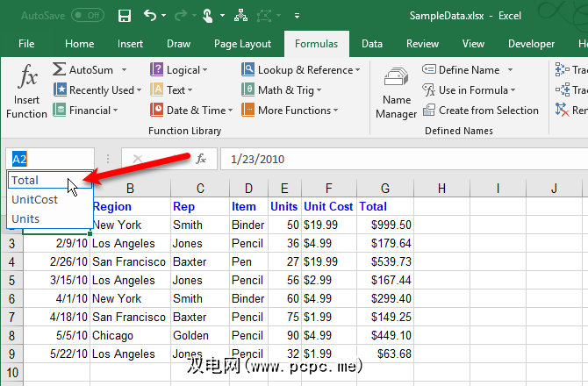
Task: Click the Undo arrow icon
Action: click(x=151, y=15)
